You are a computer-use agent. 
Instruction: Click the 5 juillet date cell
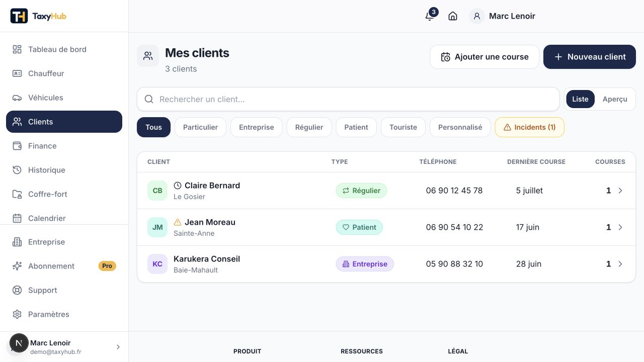pyautogui.click(x=529, y=191)
